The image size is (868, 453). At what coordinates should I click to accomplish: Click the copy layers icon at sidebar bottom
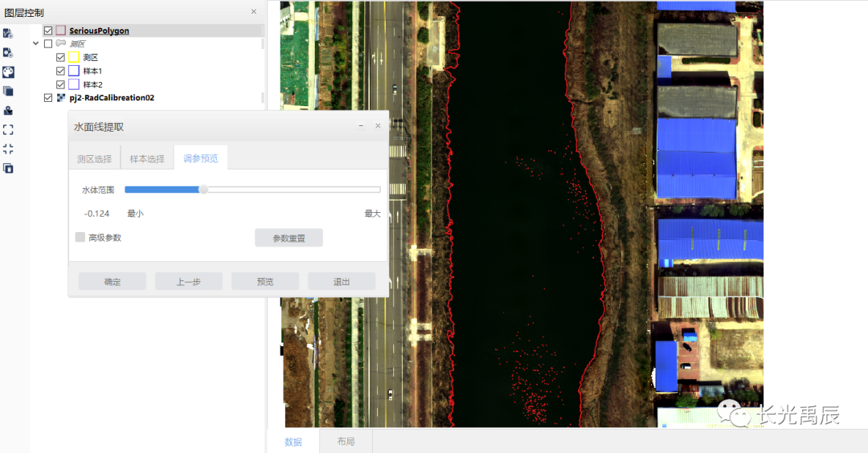[8, 168]
